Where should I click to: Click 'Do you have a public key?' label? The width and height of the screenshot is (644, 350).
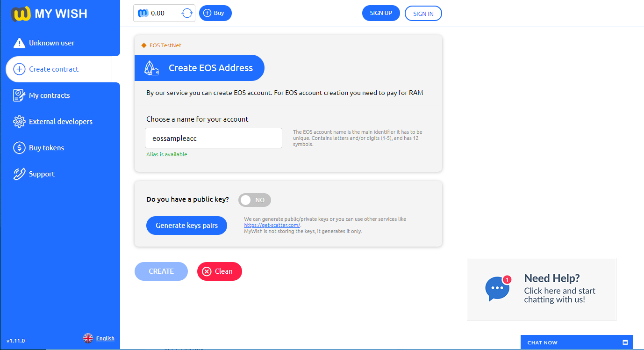click(x=188, y=199)
